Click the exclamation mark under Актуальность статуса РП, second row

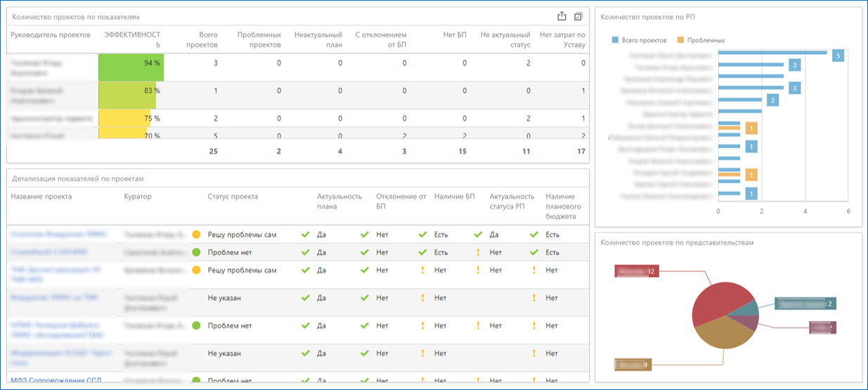point(478,252)
